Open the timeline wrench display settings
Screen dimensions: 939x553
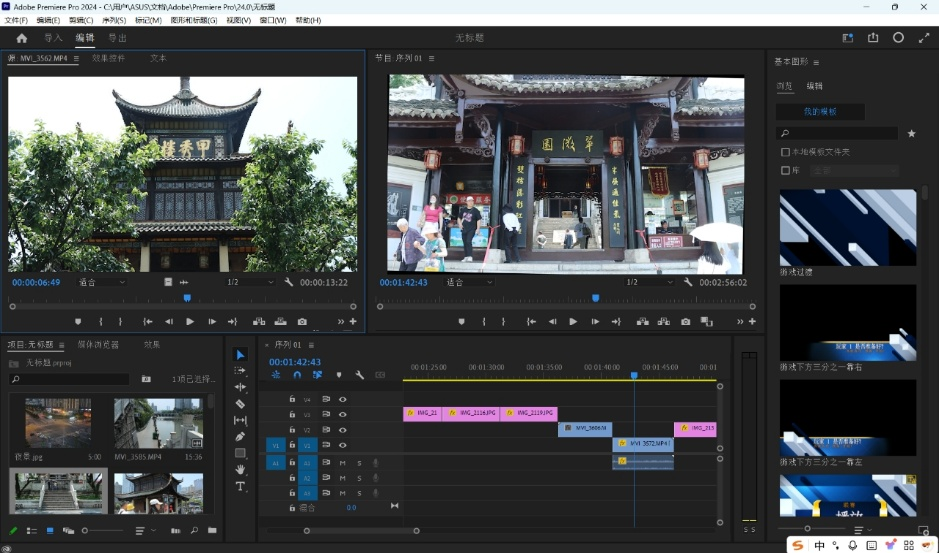359,375
